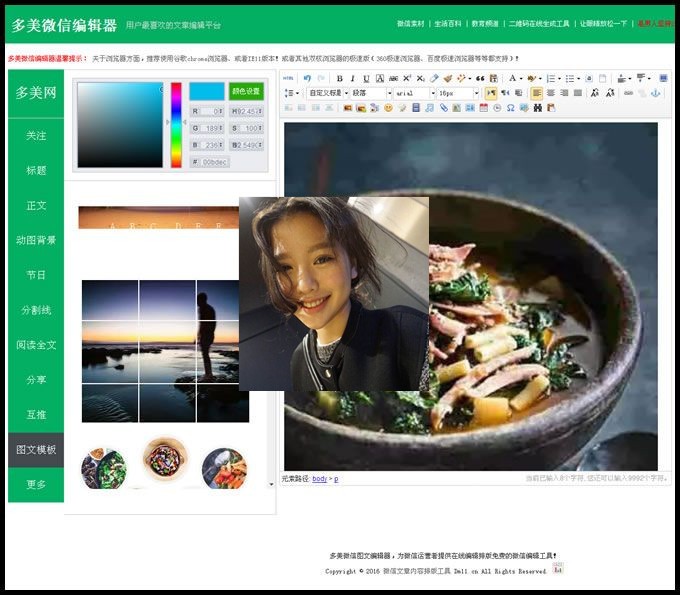The height and width of the screenshot is (595, 680).
Task: Click the G value 189 field
Action: click(207, 128)
